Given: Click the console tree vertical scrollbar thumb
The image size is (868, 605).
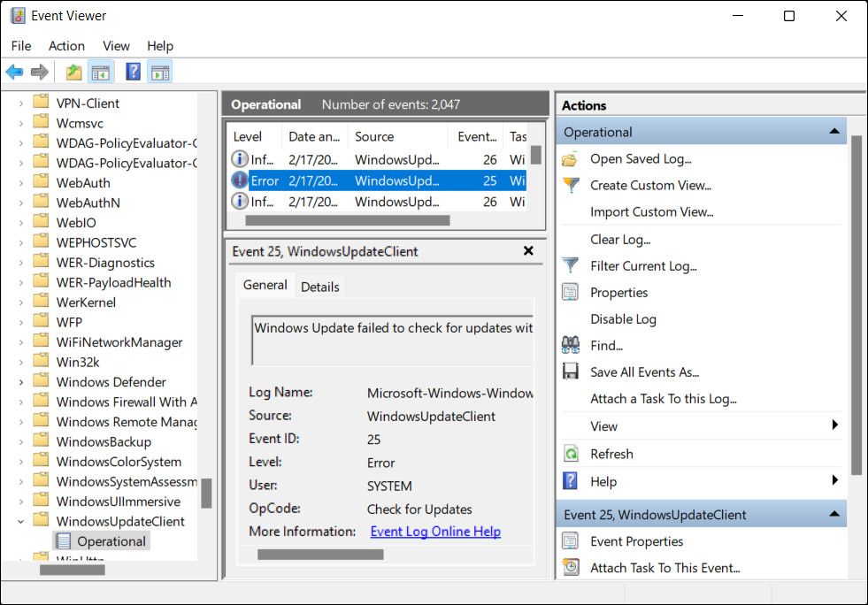Looking at the screenshot, I should coord(206,493).
